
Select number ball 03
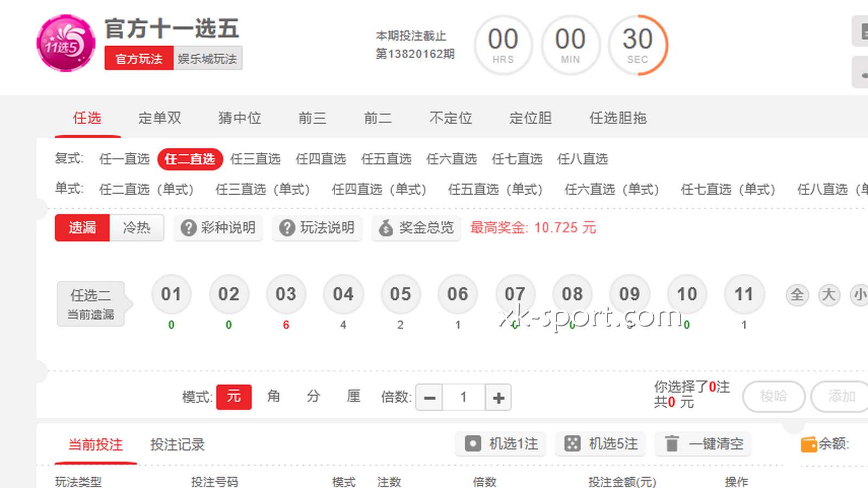286,294
